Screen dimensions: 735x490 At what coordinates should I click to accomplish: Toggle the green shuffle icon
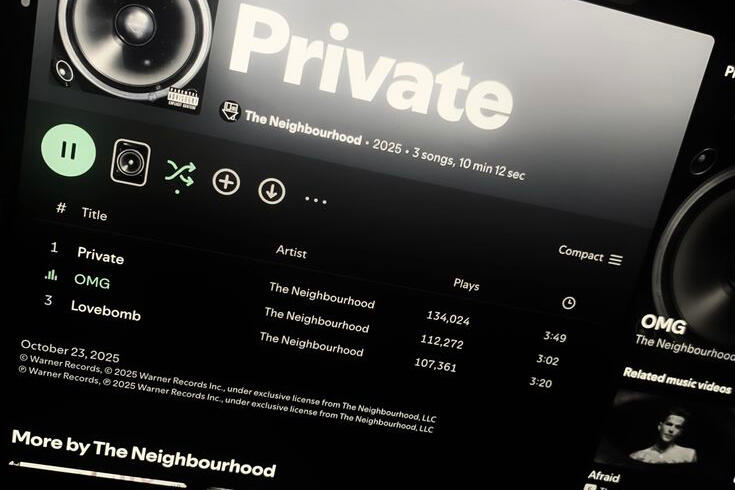pos(180,174)
